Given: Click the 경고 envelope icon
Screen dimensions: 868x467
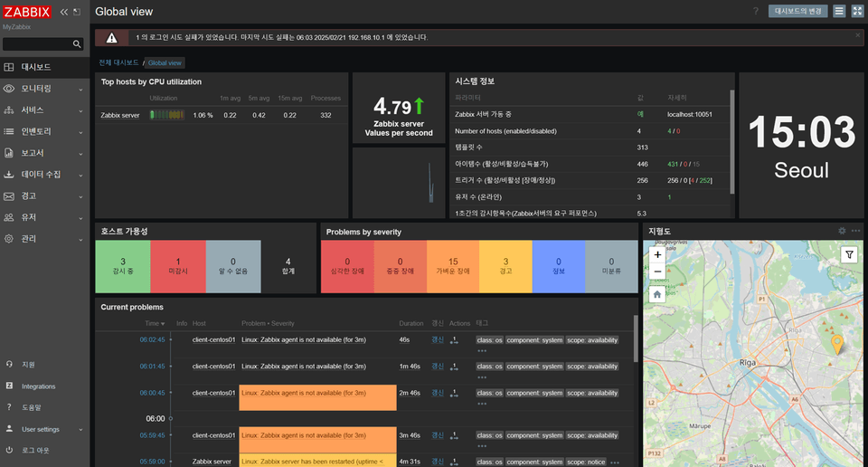Looking at the screenshot, I should click(x=9, y=196).
